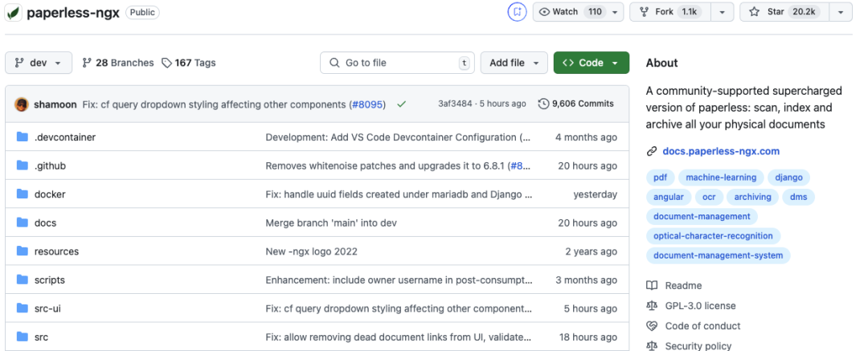Select the ocr topic tag
The image size is (868, 351).
click(709, 197)
